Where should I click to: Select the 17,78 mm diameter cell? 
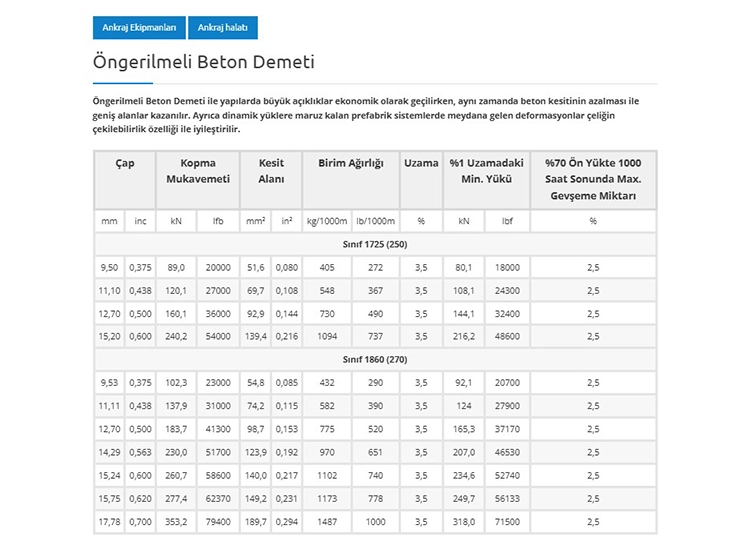[x=109, y=520]
